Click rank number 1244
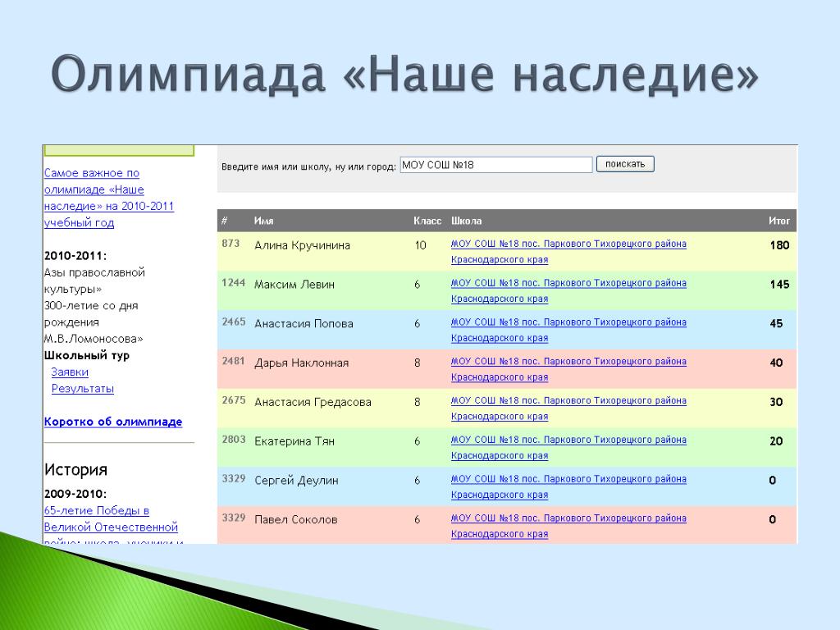Screen dimensions: 840x630 click(x=233, y=282)
